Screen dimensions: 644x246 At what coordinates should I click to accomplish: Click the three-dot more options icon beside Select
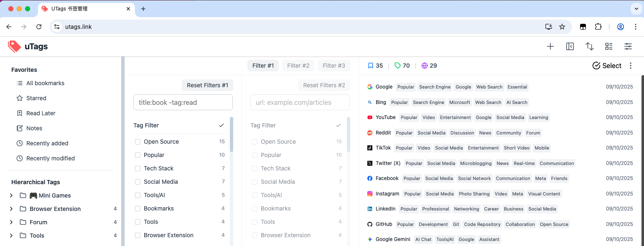631,66
